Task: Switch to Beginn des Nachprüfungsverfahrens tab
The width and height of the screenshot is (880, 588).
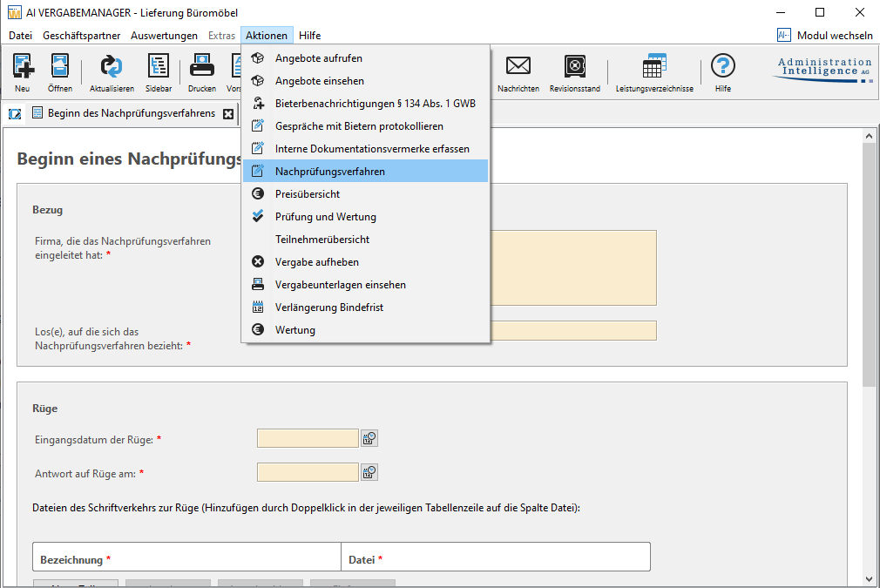Action: pyautogui.click(x=132, y=113)
